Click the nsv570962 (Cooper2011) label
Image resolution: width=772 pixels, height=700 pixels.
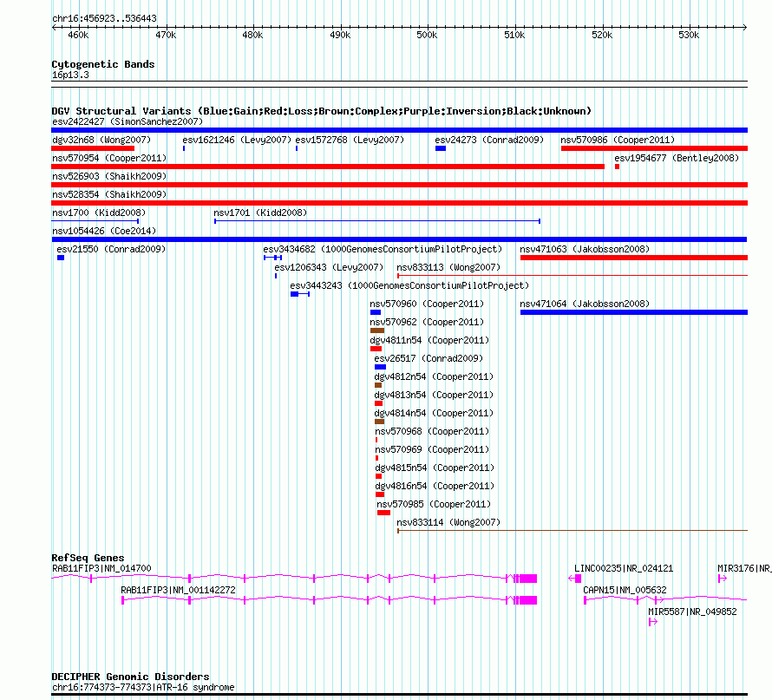point(427,322)
